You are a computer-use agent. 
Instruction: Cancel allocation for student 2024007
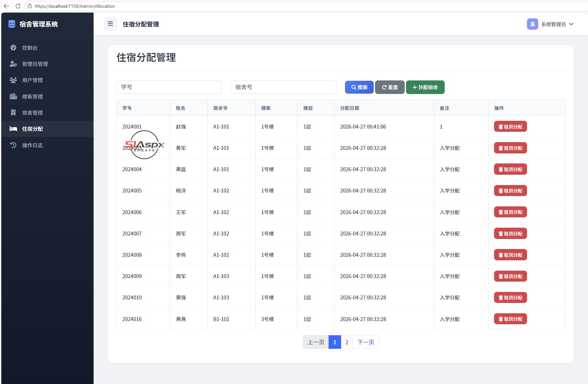pos(510,234)
